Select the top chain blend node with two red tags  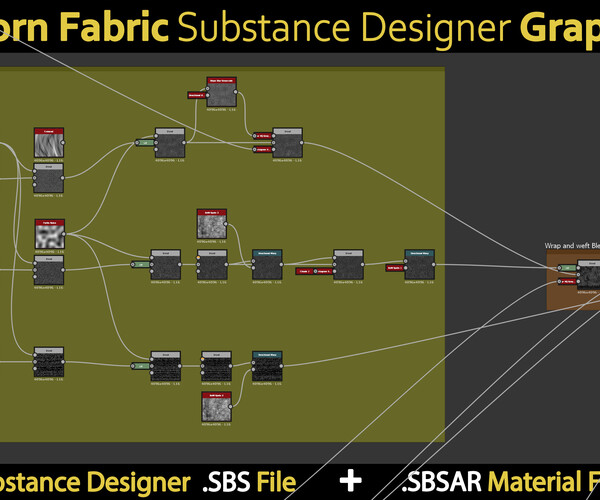287,143
